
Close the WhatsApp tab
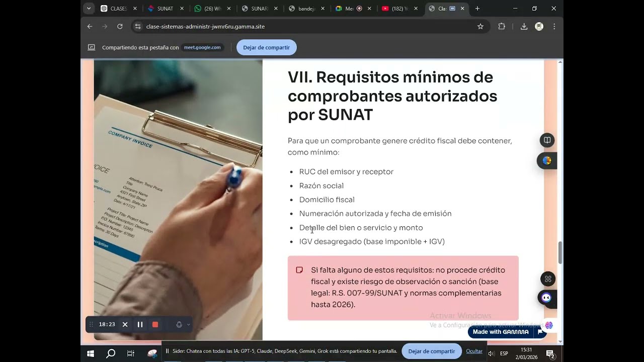(x=229, y=9)
